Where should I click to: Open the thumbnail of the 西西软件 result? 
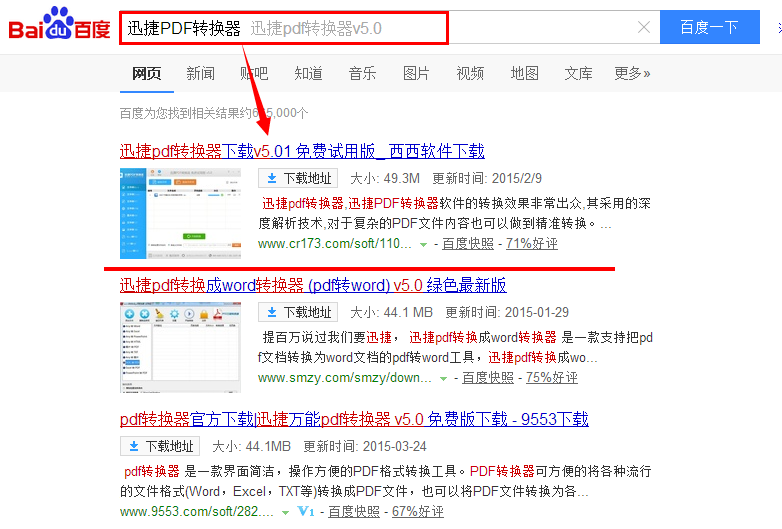[181, 213]
